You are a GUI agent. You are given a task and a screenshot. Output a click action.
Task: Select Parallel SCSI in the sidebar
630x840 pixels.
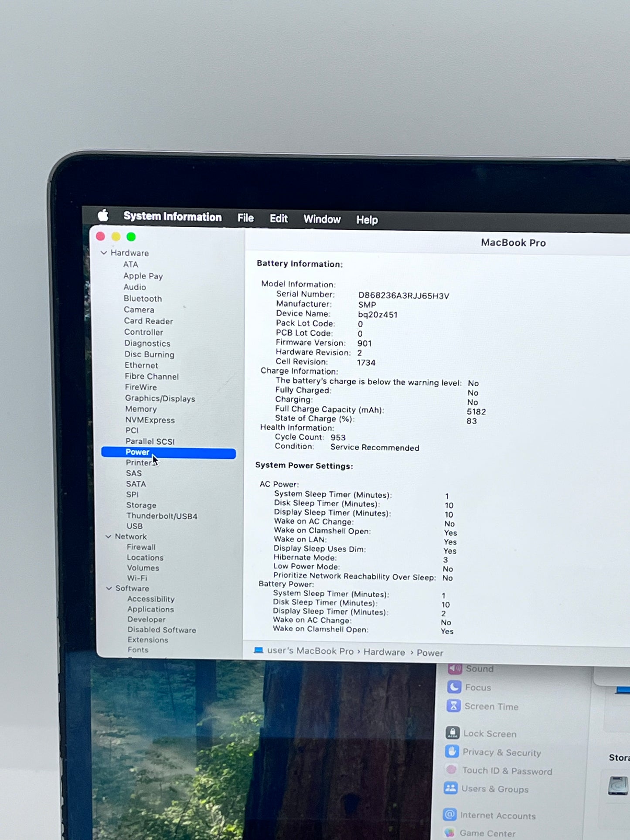pyautogui.click(x=150, y=442)
